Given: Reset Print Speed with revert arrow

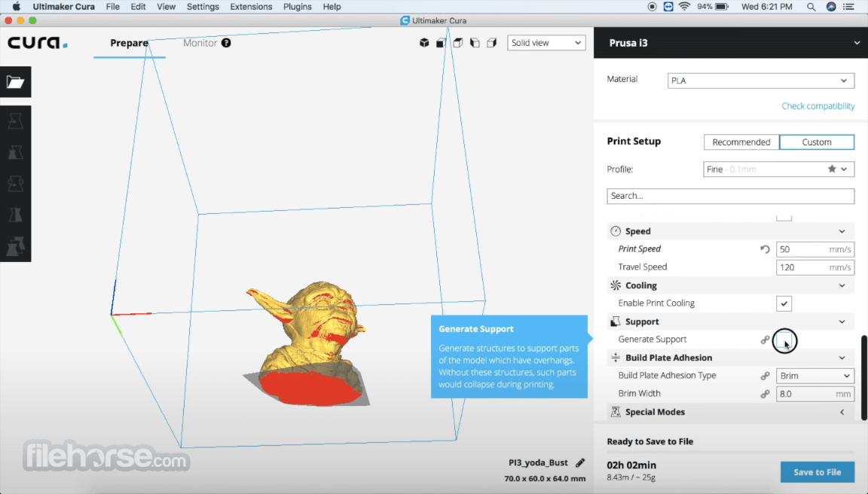Looking at the screenshot, I should [765, 249].
